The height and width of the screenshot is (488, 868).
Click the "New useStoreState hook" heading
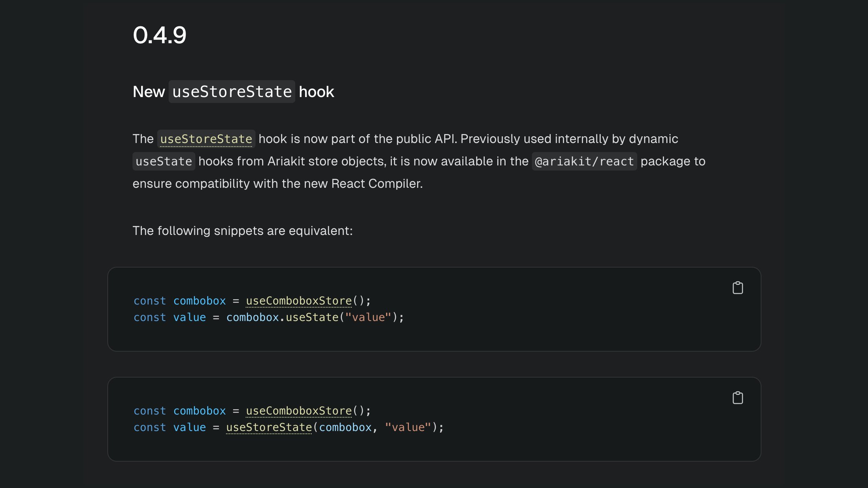[x=234, y=92]
